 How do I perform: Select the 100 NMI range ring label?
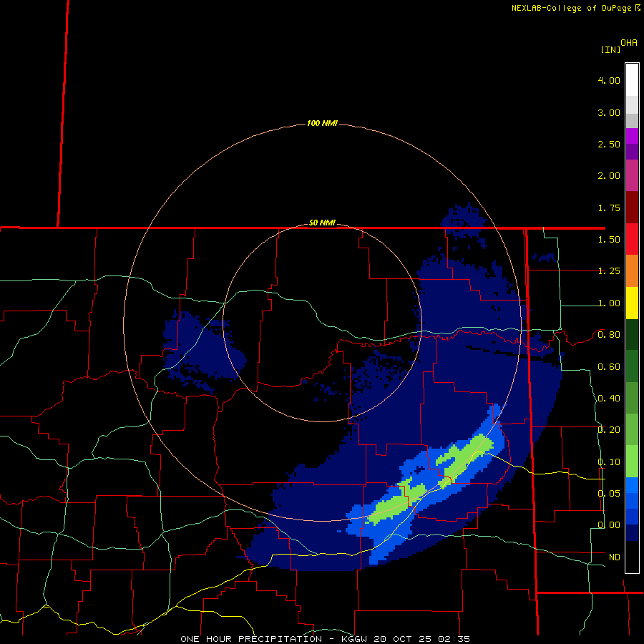pyautogui.click(x=322, y=123)
